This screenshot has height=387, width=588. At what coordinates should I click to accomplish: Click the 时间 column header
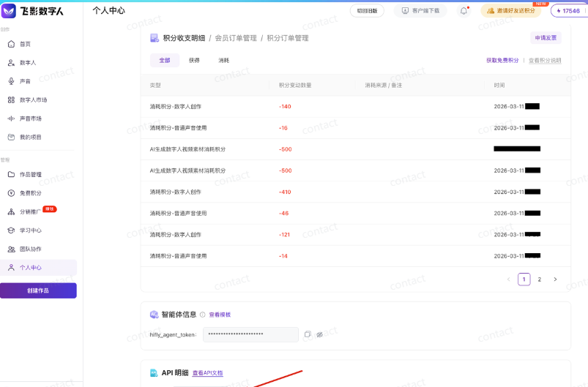(x=499, y=85)
